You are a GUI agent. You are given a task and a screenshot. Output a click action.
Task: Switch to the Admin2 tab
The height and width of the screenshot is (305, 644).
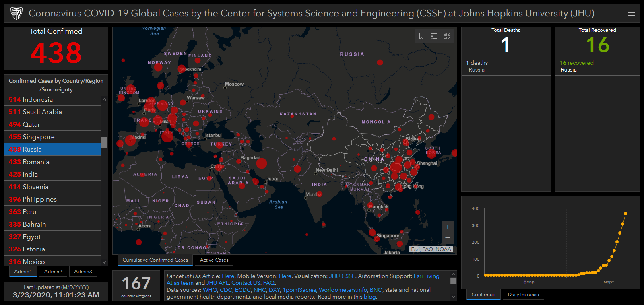(x=53, y=272)
